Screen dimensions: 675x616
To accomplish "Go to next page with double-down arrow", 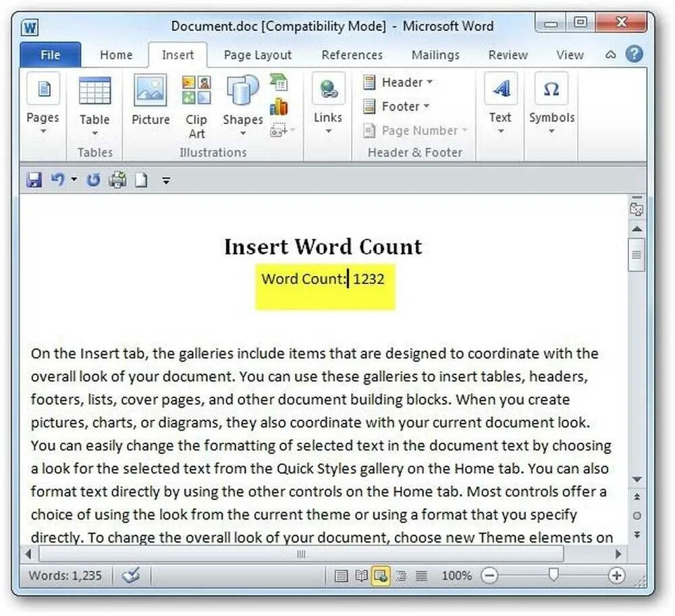I will (x=637, y=534).
